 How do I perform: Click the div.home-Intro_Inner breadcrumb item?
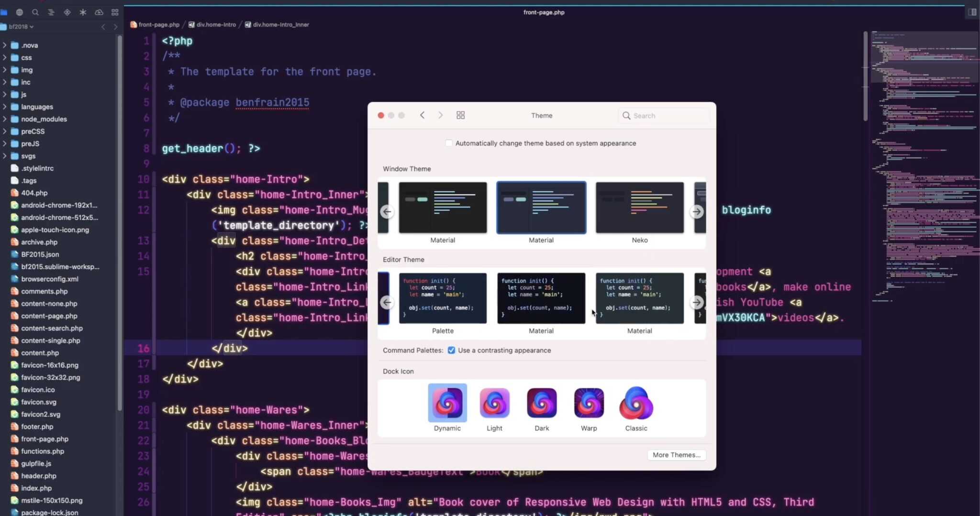pyautogui.click(x=280, y=24)
